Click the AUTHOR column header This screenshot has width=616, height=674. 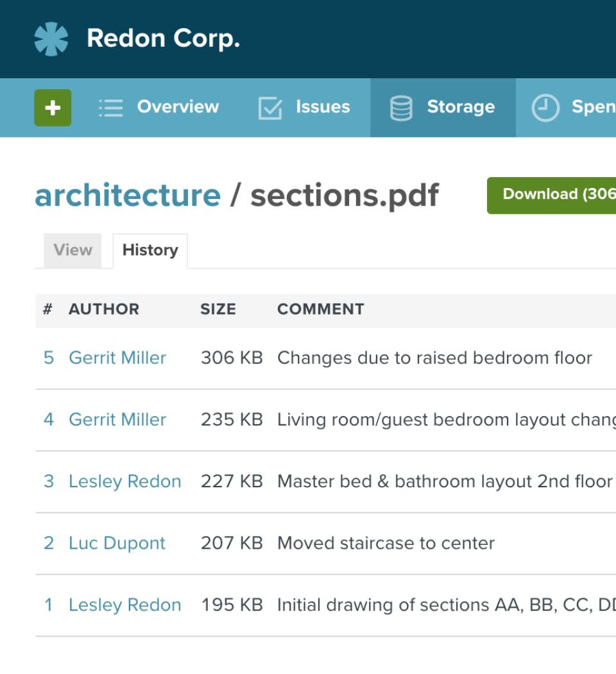[104, 309]
